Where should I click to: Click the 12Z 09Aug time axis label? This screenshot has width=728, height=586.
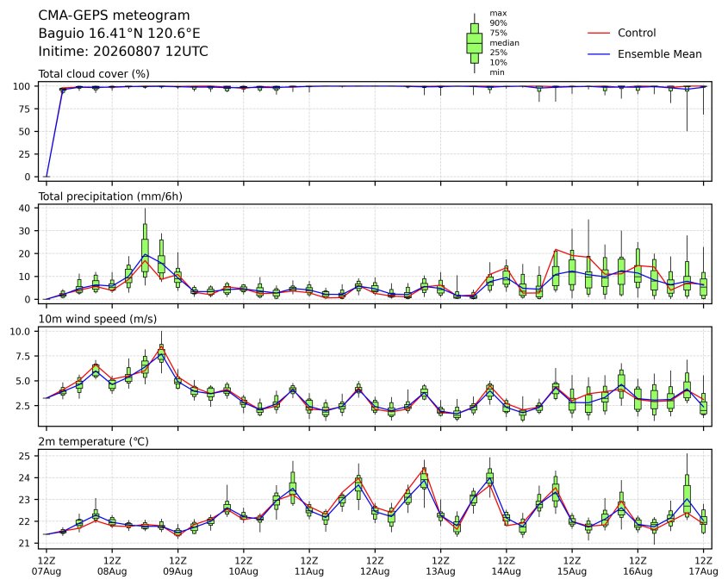177,566
